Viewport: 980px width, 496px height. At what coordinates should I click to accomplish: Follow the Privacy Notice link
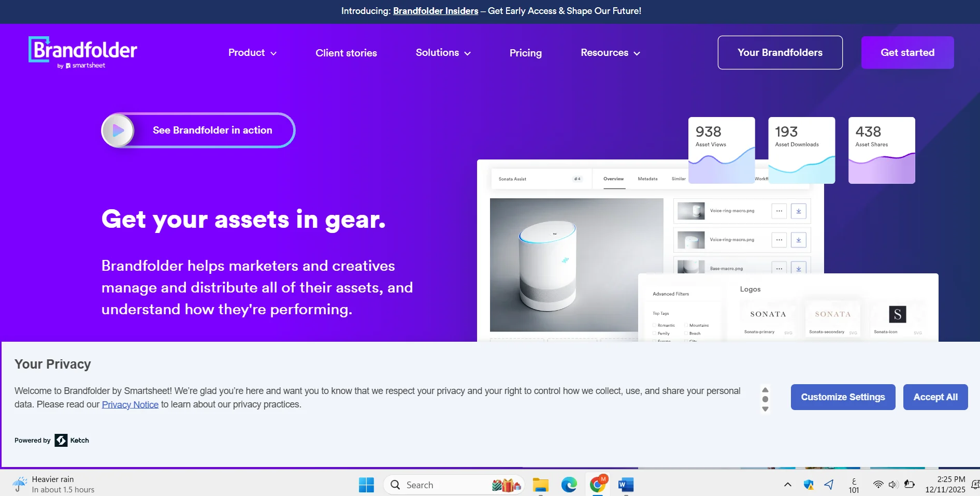coord(130,404)
